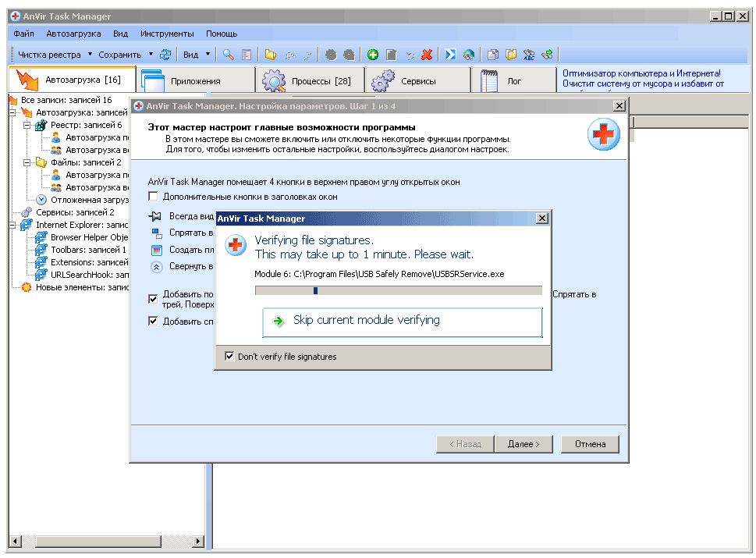Click the red X delete toolbar icon
Screen dimensions: 756x558
tap(427, 55)
